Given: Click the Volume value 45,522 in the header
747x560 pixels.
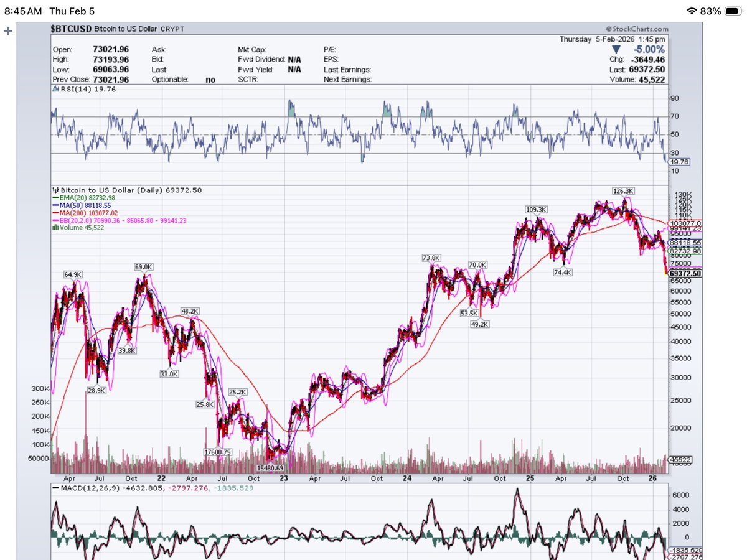Looking at the screenshot, I should tap(651, 80).
